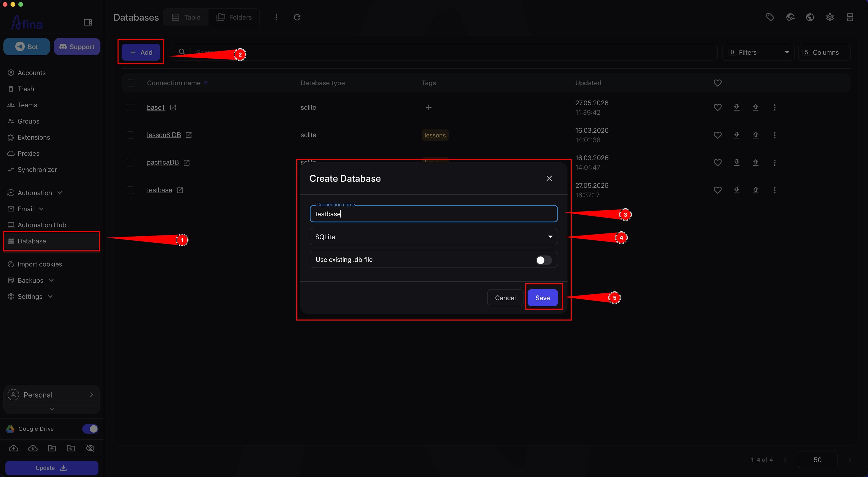Image resolution: width=868 pixels, height=477 pixels.
Task: Click the cookie icon in header
Action: 790,17
